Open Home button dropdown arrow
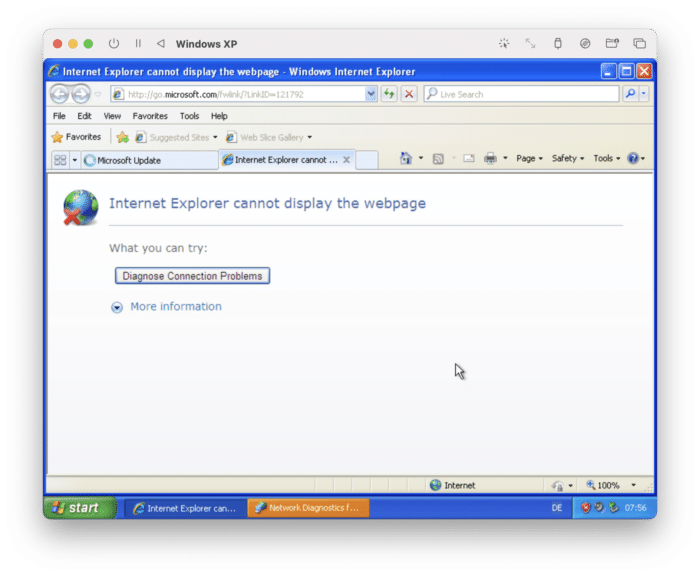The height and width of the screenshot is (576, 700). [421, 159]
